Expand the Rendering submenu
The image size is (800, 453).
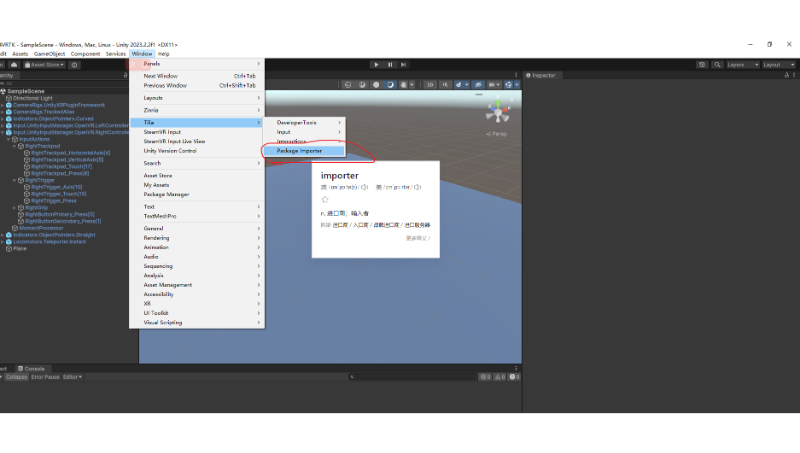click(196, 238)
